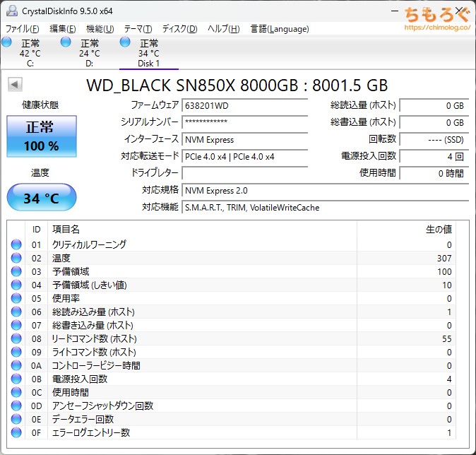Click status orb for 0E データエラー回数
Viewport: 476px width, 455px height.
(x=16, y=419)
